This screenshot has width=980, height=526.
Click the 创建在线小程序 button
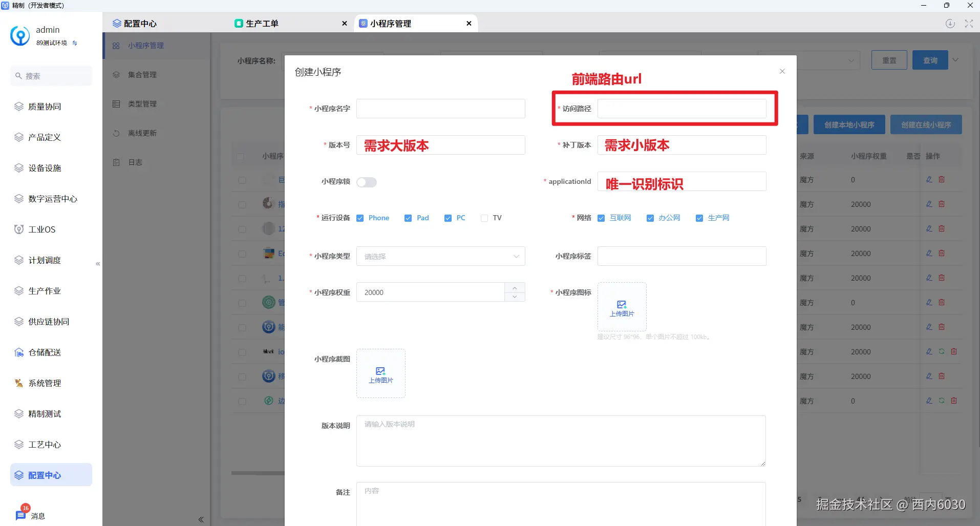[x=925, y=124]
